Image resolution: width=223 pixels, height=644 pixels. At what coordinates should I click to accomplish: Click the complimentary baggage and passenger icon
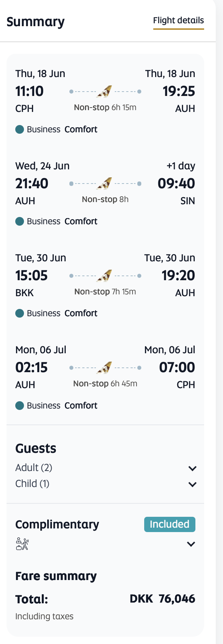click(22, 544)
